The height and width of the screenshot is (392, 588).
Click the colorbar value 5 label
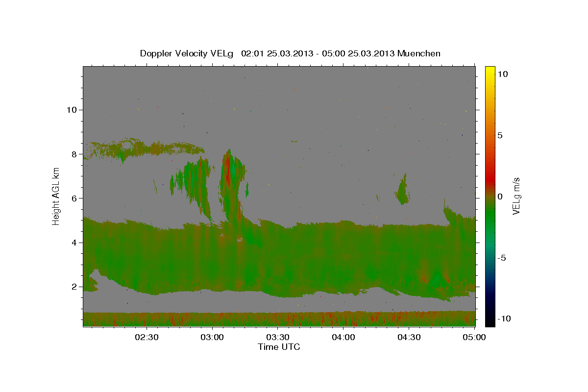click(500, 135)
